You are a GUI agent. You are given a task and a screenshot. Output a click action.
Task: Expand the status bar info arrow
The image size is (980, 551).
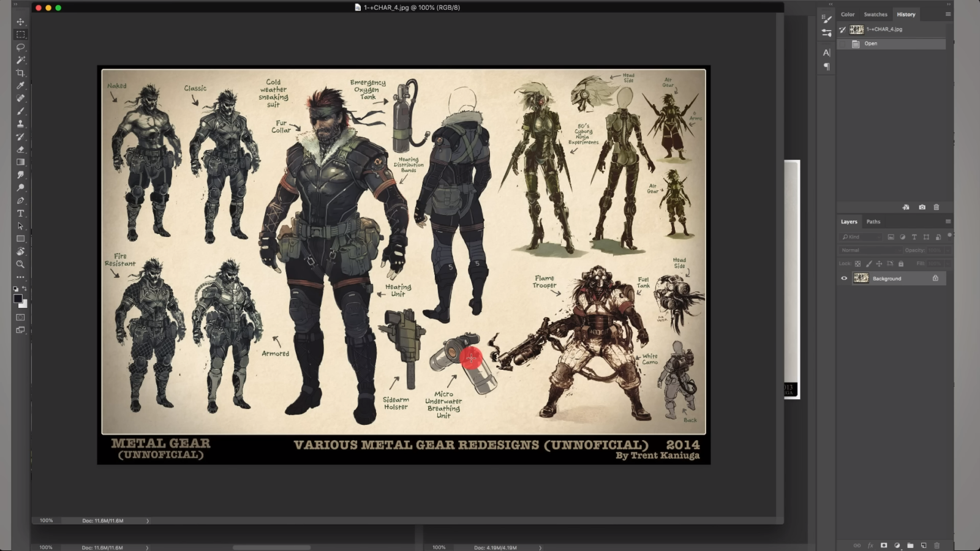pos(148,521)
